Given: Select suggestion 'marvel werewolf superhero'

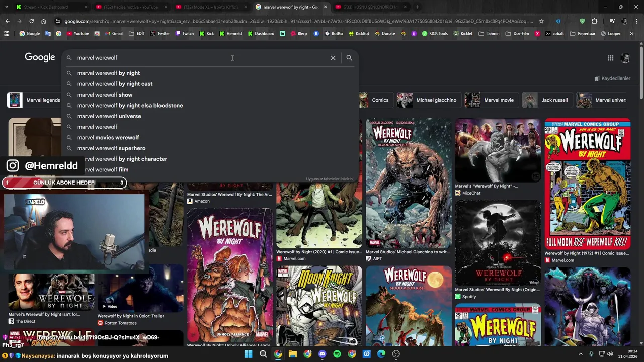Looking at the screenshot, I should pyautogui.click(x=210, y=148).
